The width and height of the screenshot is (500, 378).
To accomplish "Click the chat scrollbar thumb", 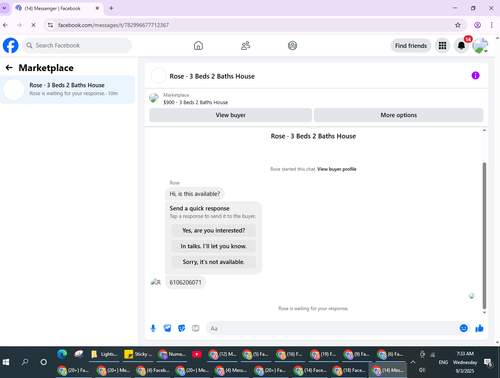I will point(484,235).
